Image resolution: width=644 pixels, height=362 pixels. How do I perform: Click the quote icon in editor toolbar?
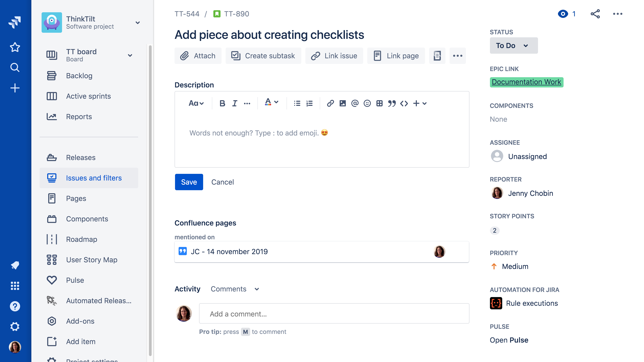point(392,103)
